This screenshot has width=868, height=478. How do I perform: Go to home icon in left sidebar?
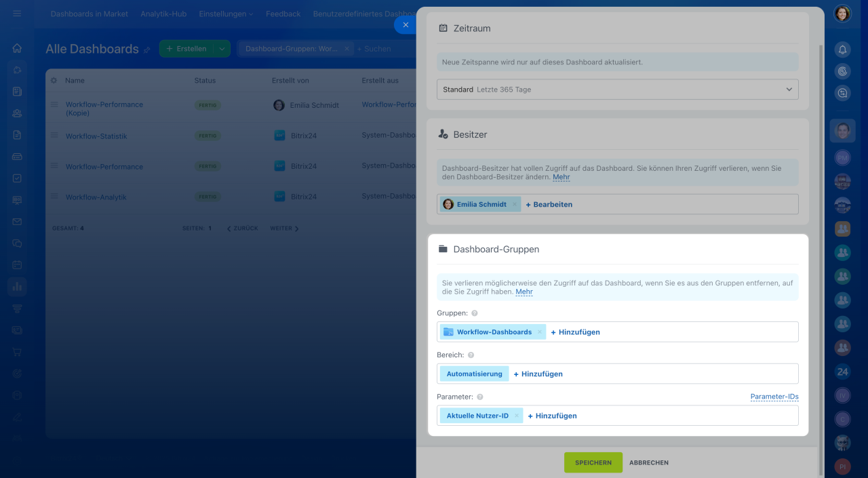[x=17, y=48]
